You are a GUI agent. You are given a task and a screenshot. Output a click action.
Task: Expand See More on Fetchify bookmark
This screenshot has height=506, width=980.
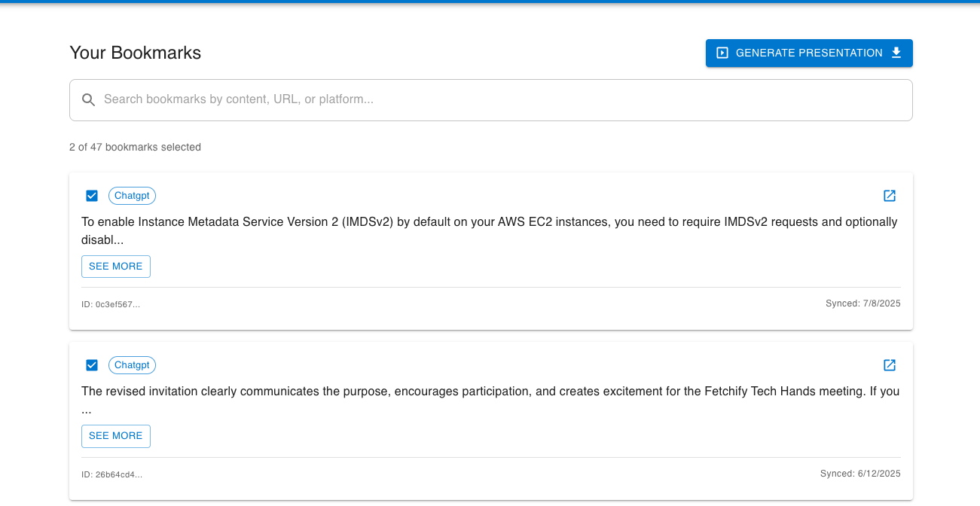pos(116,436)
